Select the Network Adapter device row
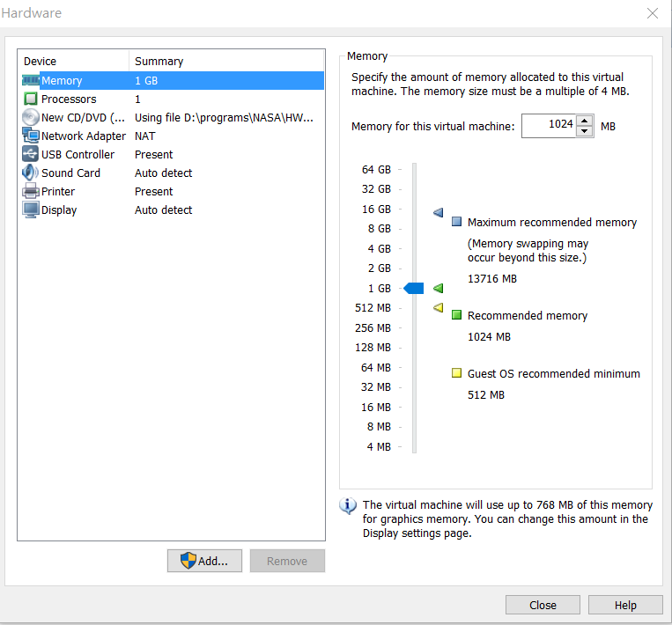 click(x=174, y=136)
